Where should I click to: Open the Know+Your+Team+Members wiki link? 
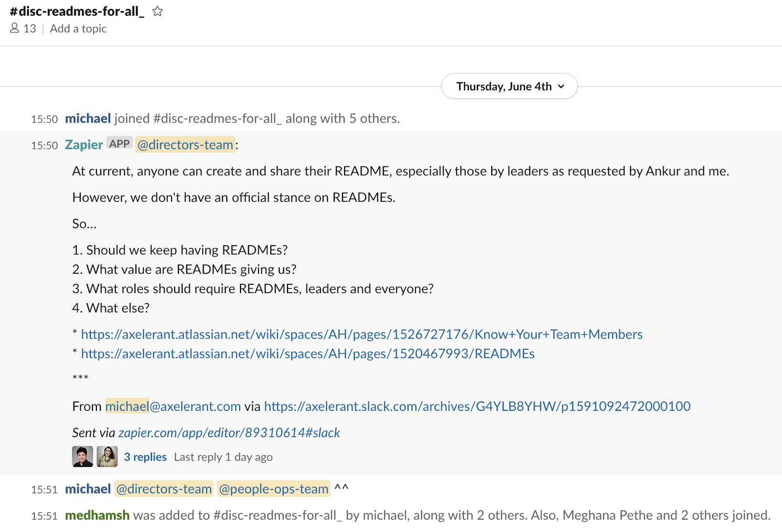pos(362,334)
